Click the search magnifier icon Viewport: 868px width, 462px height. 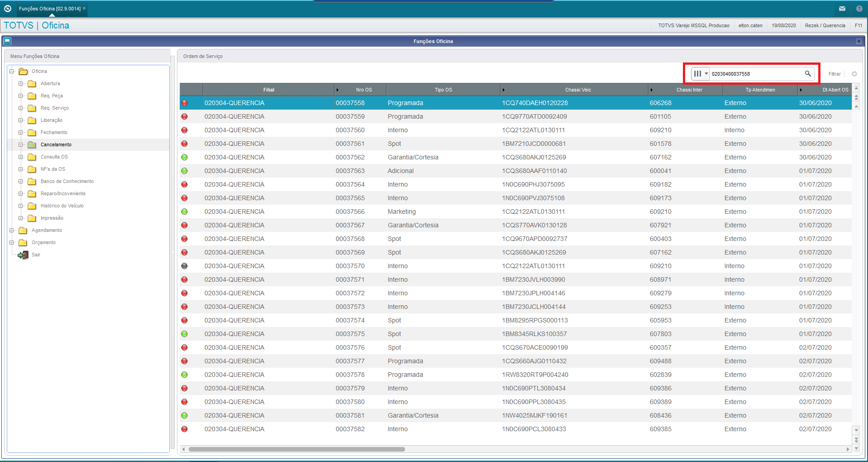[x=808, y=73]
